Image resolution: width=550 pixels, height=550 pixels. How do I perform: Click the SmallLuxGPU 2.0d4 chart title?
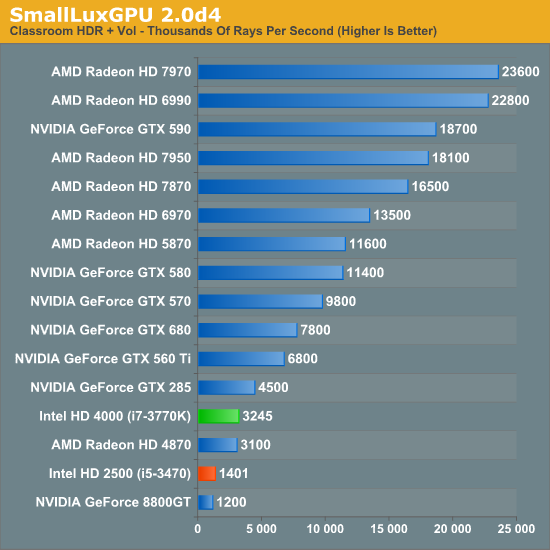point(115,15)
